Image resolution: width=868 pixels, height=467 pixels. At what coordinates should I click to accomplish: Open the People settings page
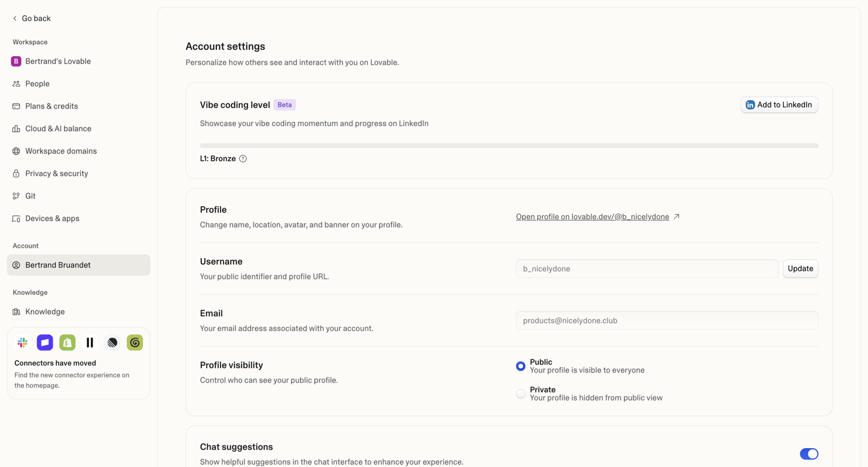point(79,84)
